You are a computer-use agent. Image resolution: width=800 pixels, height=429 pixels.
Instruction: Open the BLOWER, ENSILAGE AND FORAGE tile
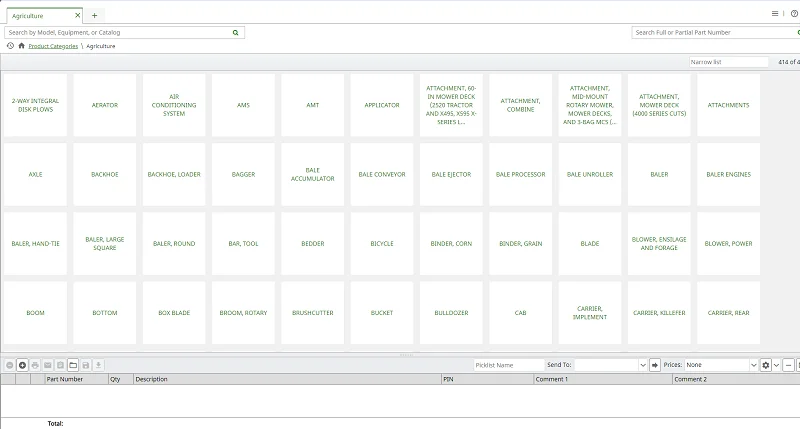pyautogui.click(x=659, y=244)
